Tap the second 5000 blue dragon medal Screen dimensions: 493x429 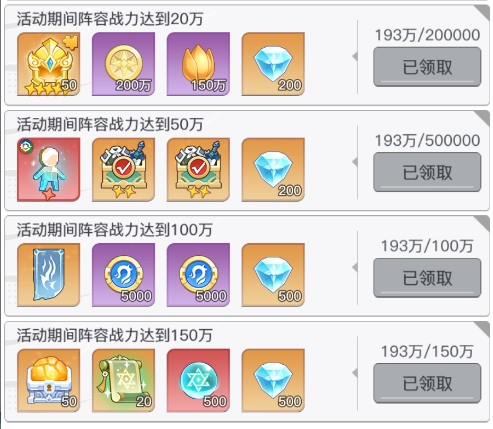tap(198, 275)
